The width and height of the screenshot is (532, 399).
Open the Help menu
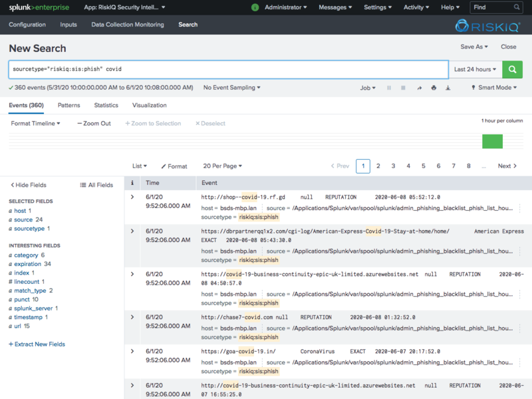tap(450, 7)
